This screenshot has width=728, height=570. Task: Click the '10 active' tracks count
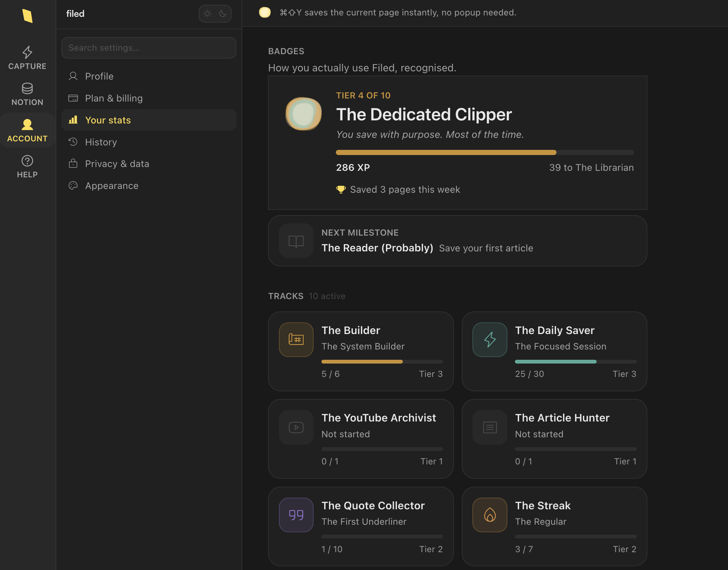coord(327,296)
